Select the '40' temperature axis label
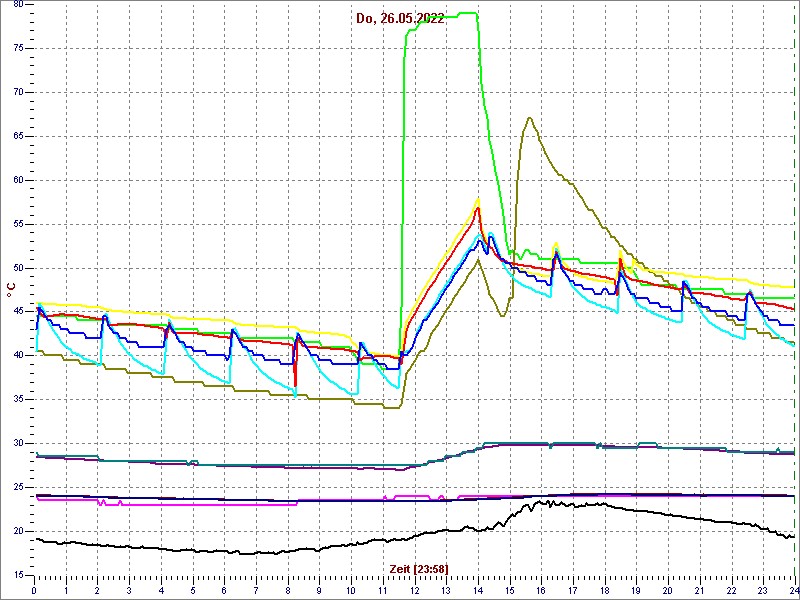 pyautogui.click(x=17, y=356)
